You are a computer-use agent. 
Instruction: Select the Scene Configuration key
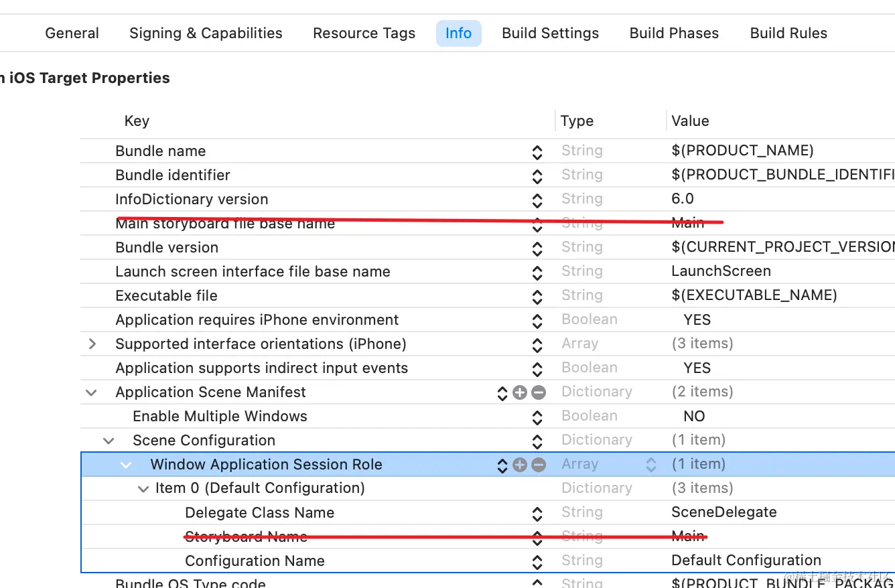(204, 441)
